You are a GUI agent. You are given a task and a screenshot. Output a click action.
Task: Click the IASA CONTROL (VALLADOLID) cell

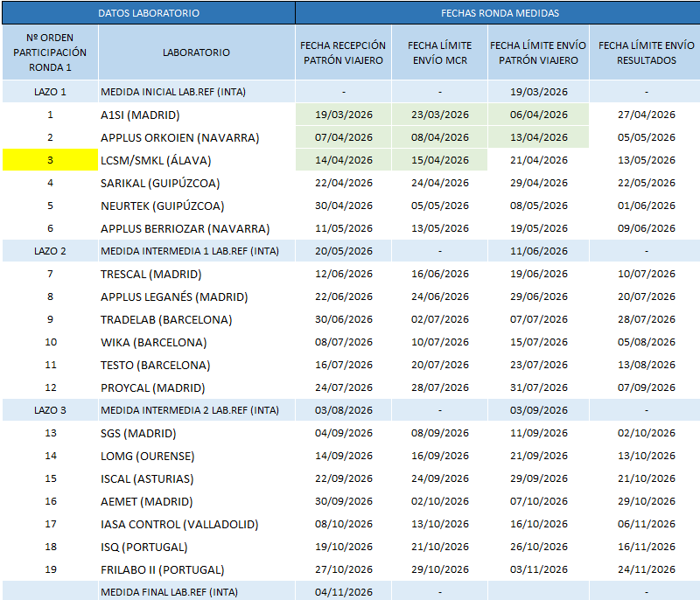pos(179,524)
